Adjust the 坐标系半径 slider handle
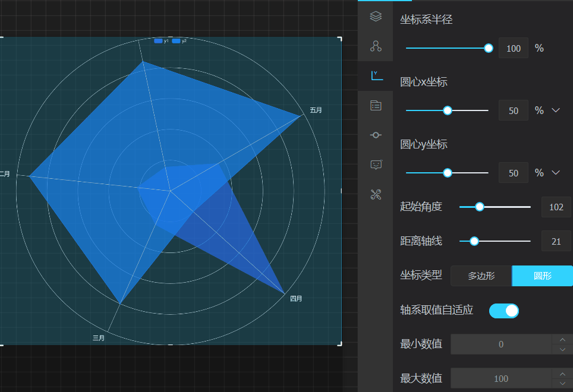 tap(488, 48)
